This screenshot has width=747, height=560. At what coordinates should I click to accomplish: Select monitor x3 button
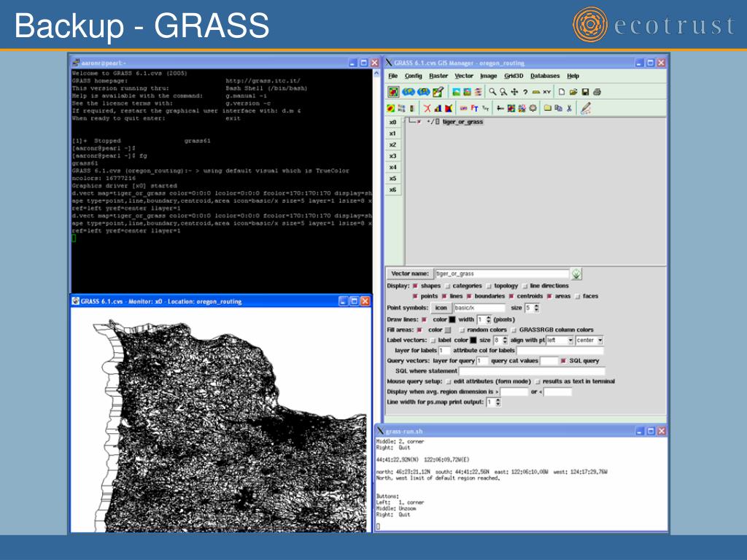pyautogui.click(x=392, y=156)
